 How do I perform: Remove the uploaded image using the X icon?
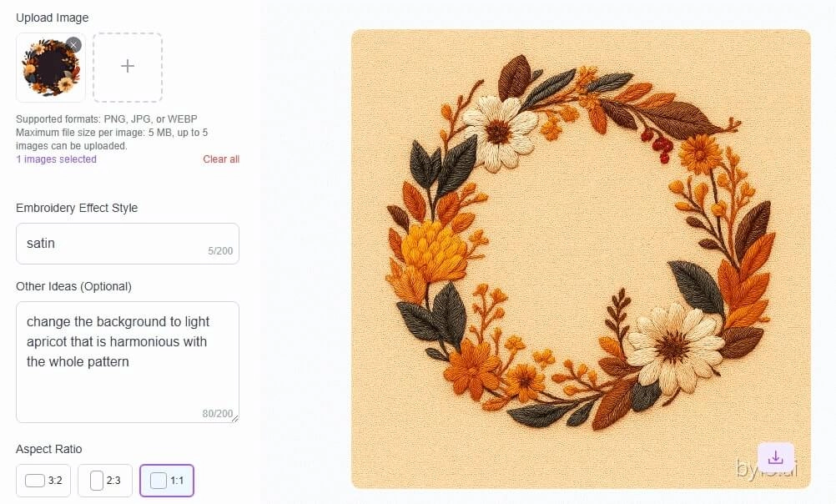pyautogui.click(x=73, y=44)
